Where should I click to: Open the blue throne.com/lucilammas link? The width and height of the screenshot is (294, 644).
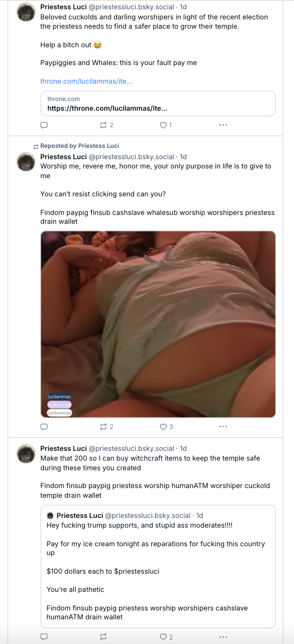[86, 81]
